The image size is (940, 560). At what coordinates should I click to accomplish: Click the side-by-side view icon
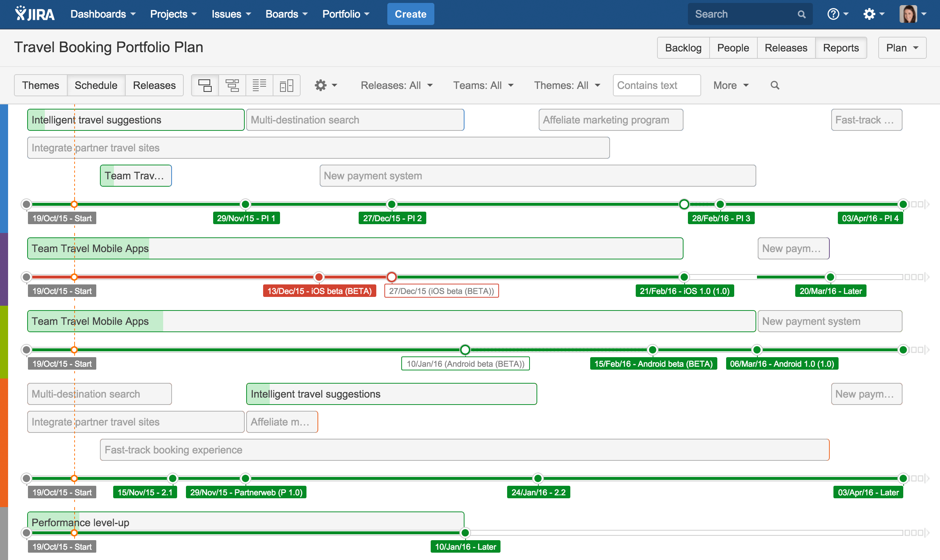pos(287,85)
